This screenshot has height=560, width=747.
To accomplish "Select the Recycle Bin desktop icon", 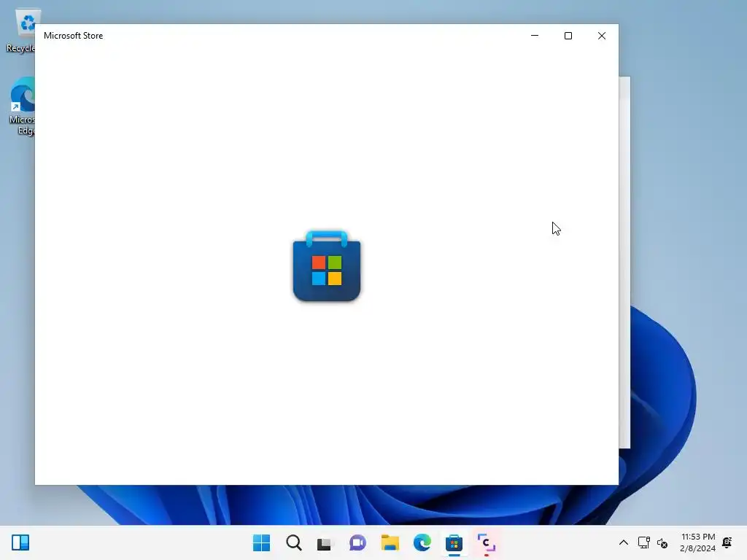I will (22, 31).
